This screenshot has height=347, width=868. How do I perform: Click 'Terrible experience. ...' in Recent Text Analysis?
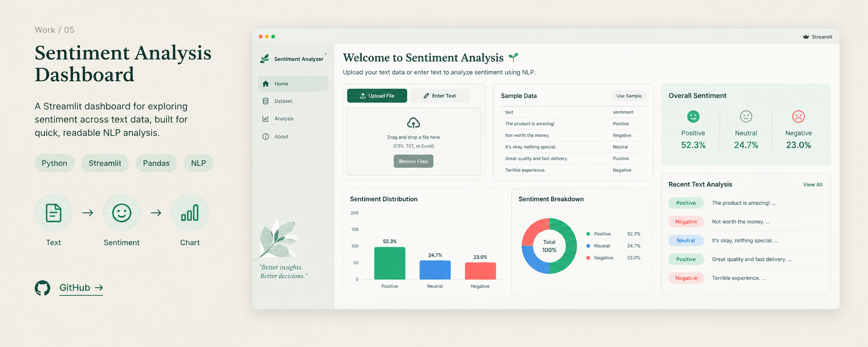[x=739, y=278]
